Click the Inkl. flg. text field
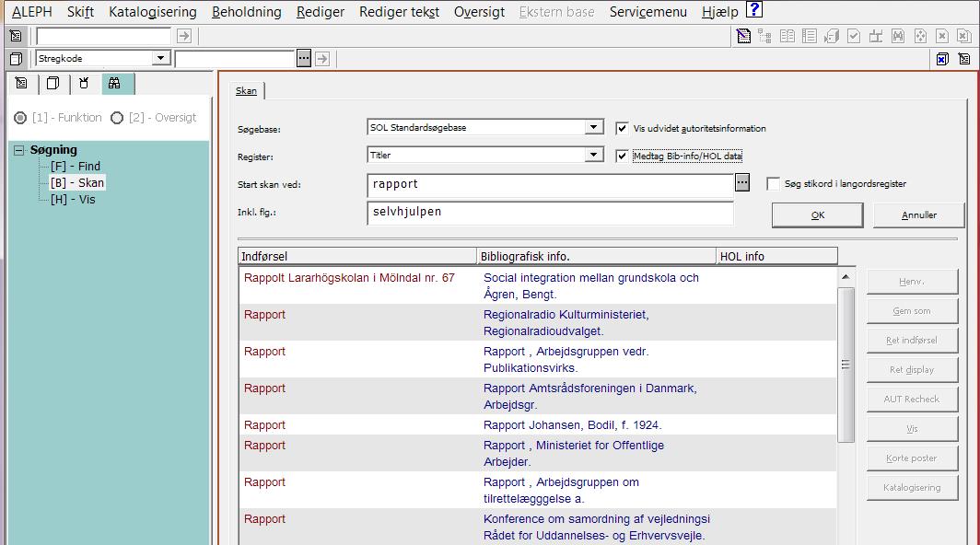 549,213
